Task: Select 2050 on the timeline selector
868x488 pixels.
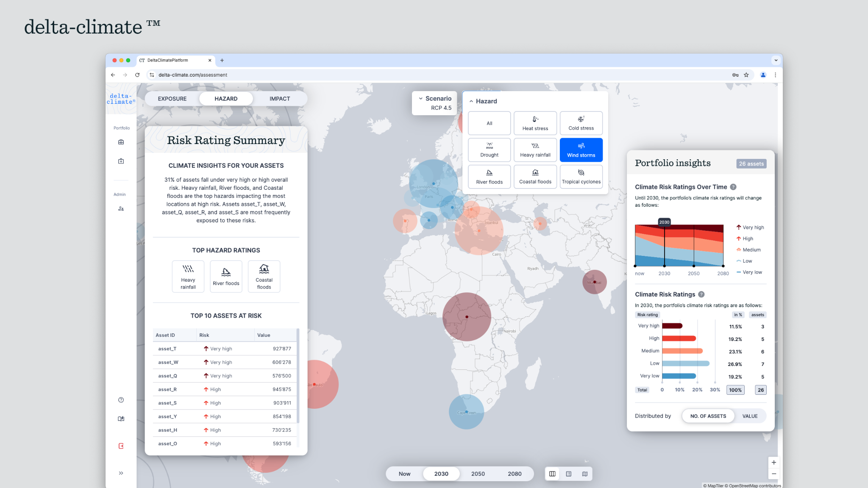Action: (478, 474)
